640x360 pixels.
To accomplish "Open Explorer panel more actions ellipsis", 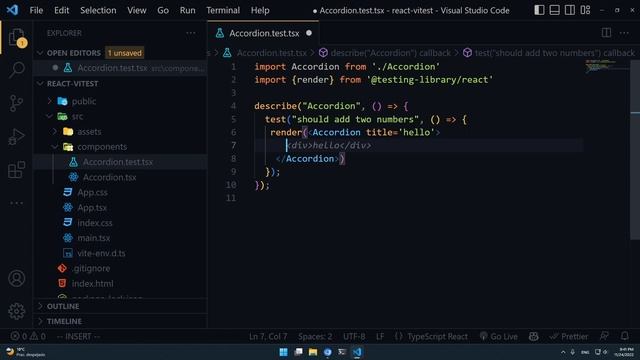I will (191, 33).
